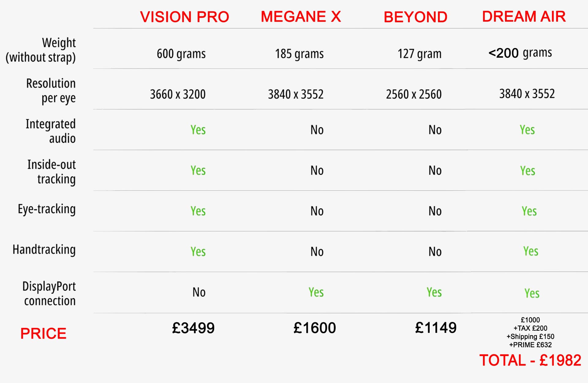
Task: Click the VISION PRO column header
Action: click(184, 17)
